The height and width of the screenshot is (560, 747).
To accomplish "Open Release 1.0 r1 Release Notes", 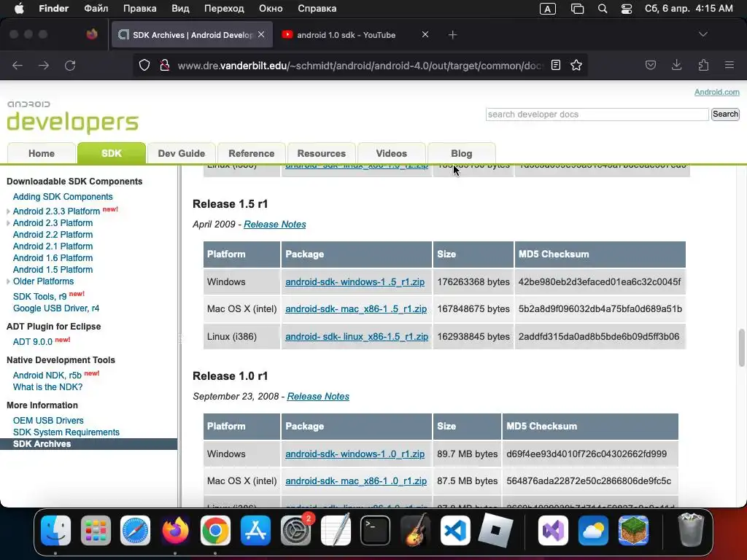I will coord(318,396).
